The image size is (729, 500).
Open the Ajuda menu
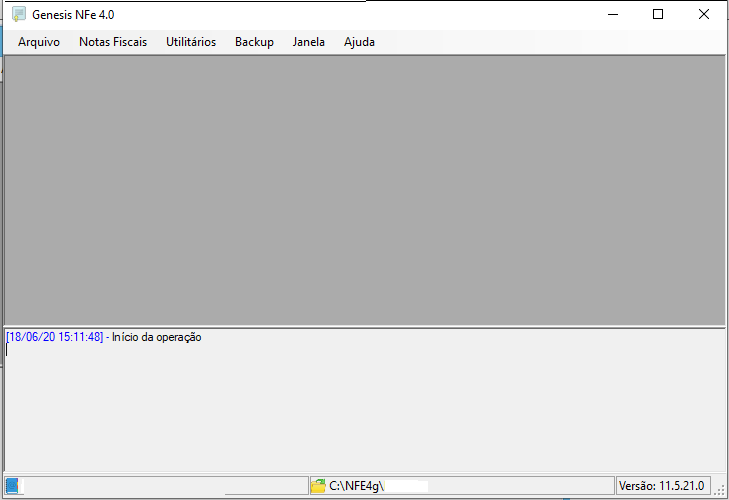click(x=359, y=42)
